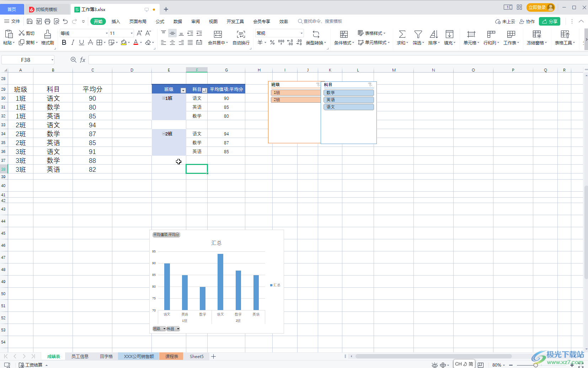Increase font size with A+ icon
The image size is (588, 368).
(x=139, y=33)
